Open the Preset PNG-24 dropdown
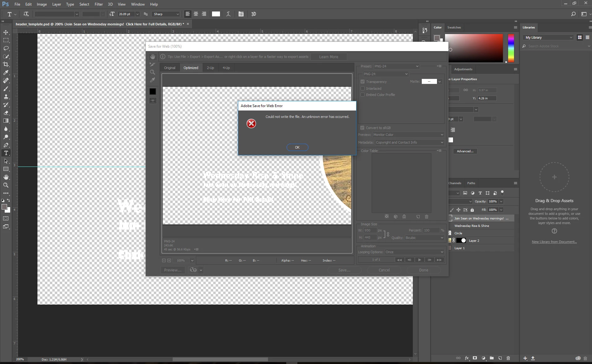The width and height of the screenshot is (592, 364). coord(396,66)
